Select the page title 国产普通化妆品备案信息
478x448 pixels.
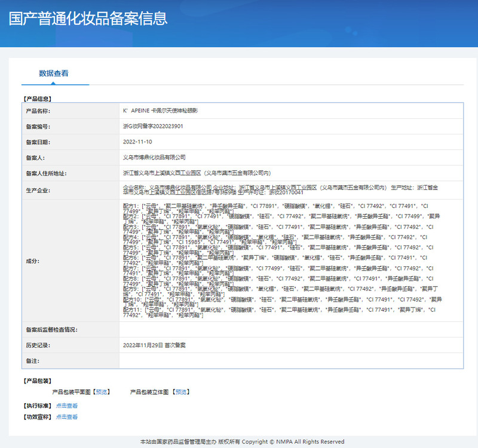(88, 19)
